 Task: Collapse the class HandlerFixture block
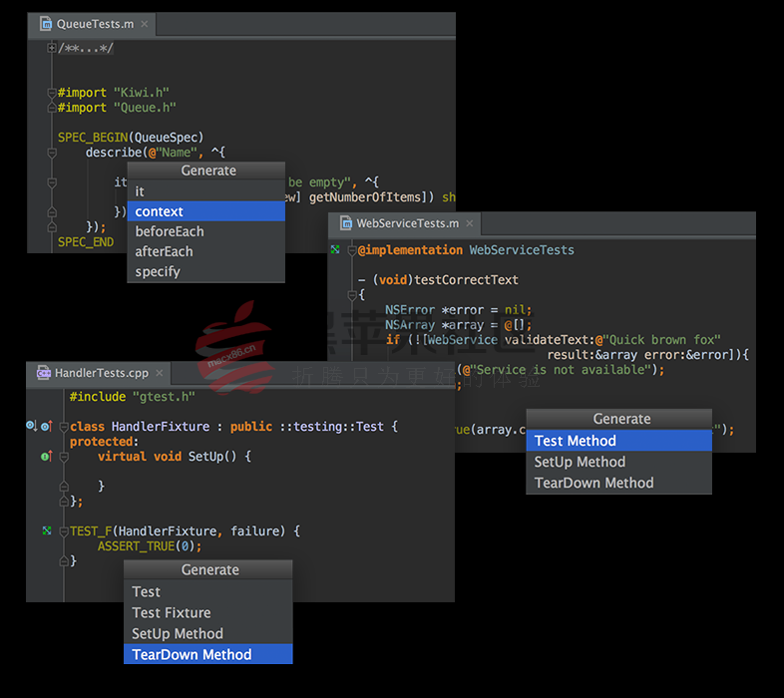tap(64, 427)
